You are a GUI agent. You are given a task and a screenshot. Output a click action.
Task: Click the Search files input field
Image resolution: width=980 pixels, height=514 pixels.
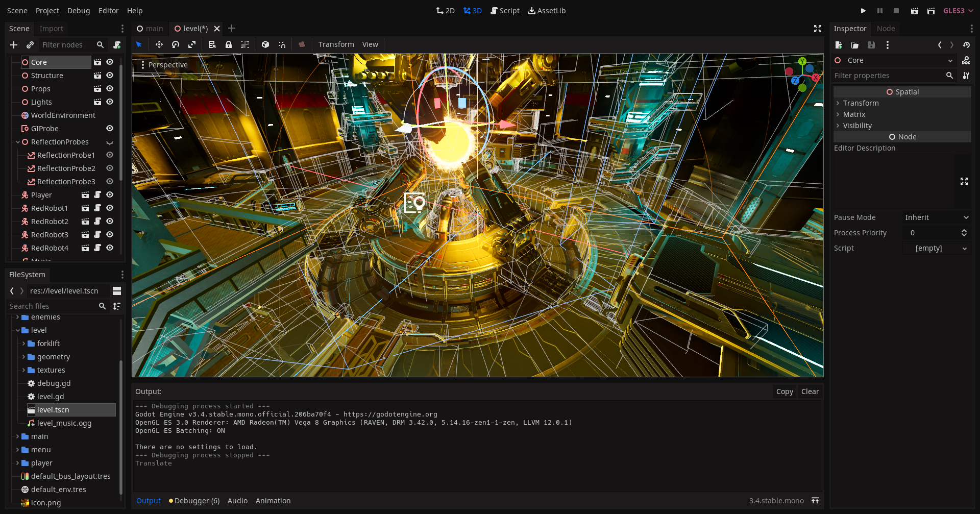pyautogui.click(x=51, y=306)
